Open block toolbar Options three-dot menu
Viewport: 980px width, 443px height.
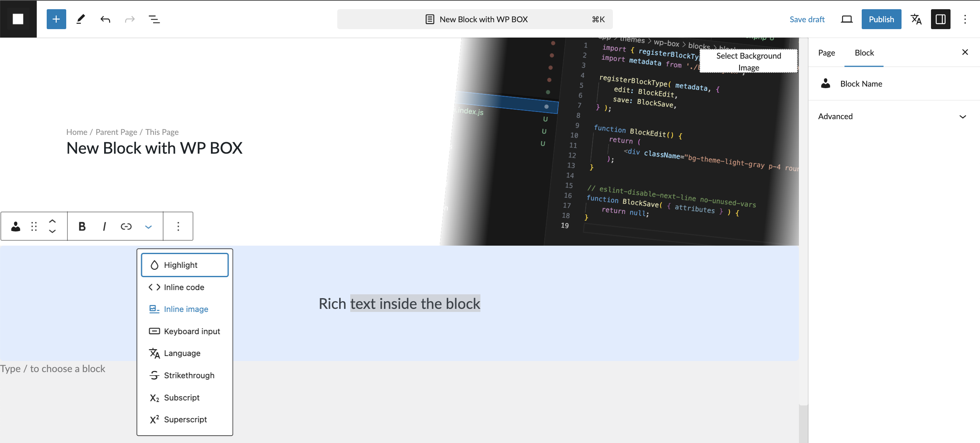pyautogui.click(x=178, y=226)
